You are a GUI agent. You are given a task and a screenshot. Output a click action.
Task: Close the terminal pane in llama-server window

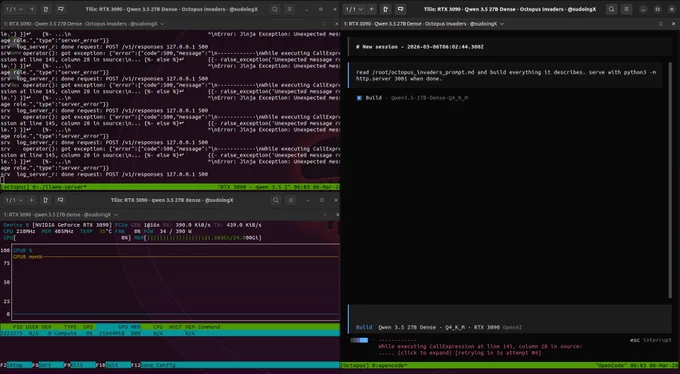click(x=337, y=24)
